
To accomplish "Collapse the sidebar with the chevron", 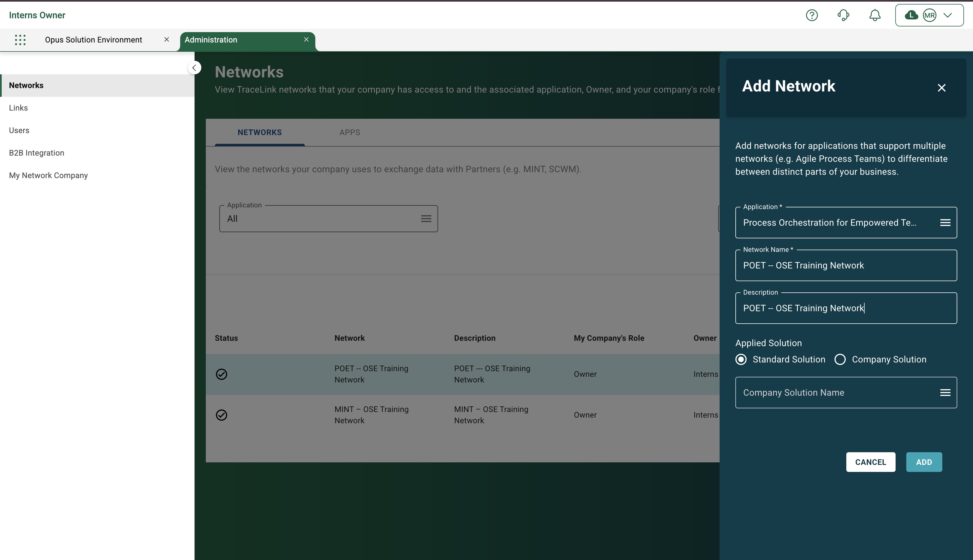I will coord(194,68).
